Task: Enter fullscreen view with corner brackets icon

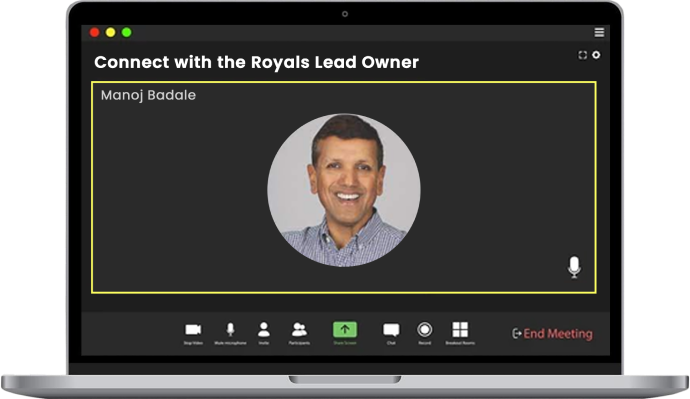Action: pyautogui.click(x=583, y=55)
